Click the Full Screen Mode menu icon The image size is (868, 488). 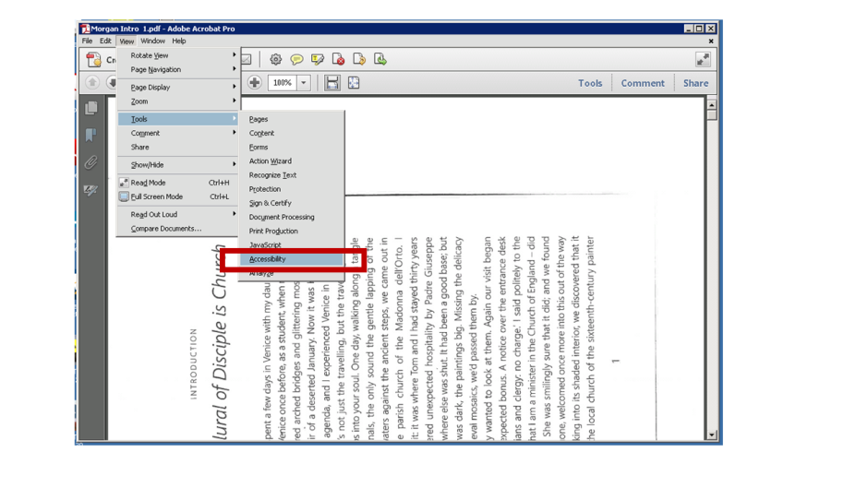coord(124,196)
